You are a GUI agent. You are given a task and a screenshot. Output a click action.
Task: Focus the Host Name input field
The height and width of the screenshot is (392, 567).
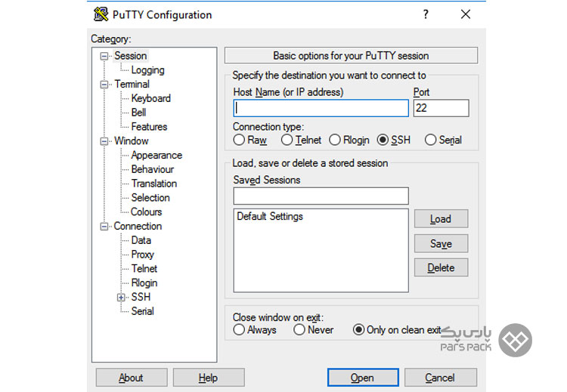[321, 108]
